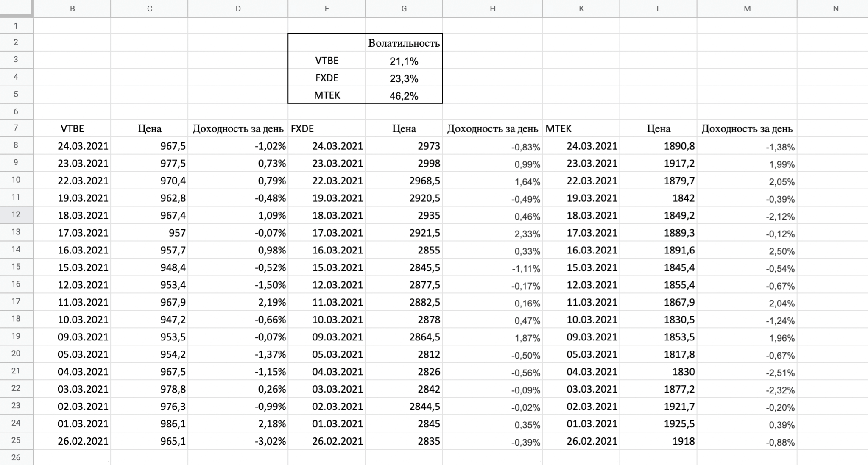Click the 21,1% volatility value

coord(404,60)
